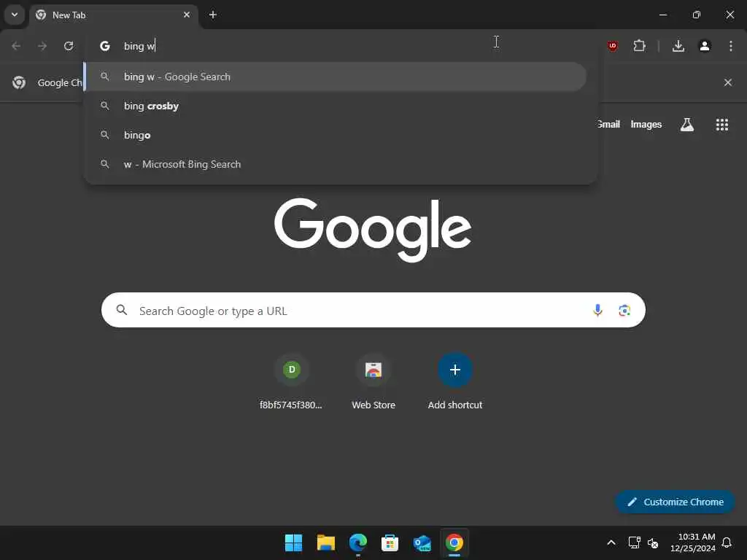Open the muted volume tray icon
Viewport: 747px width, 560px height.
(x=653, y=542)
